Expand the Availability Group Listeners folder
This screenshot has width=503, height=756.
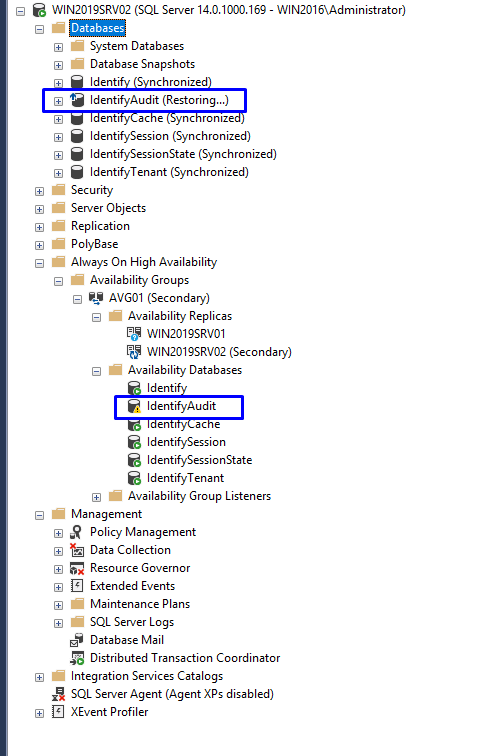[x=96, y=497]
